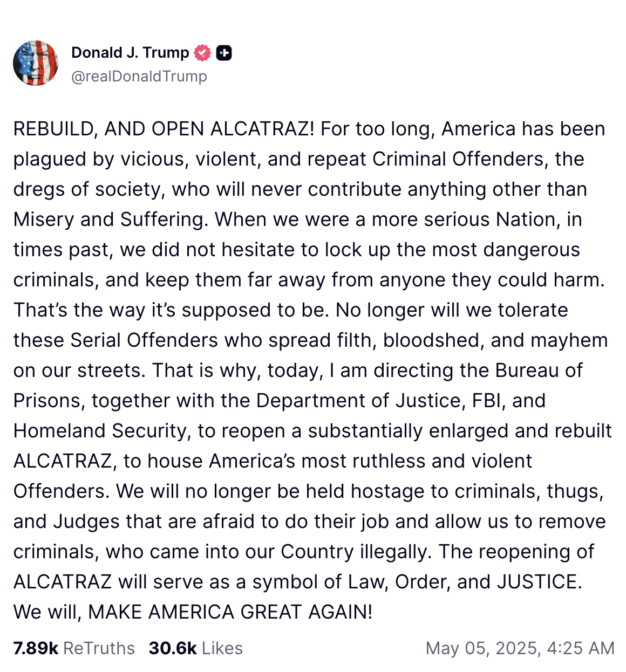Image resolution: width=626 pixels, height=672 pixels.
Task: Click the 7.89k ReTruths number
Action: click(x=35, y=648)
